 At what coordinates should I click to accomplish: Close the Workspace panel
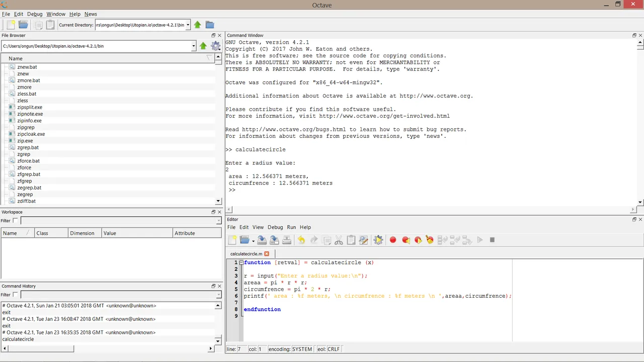click(x=219, y=212)
